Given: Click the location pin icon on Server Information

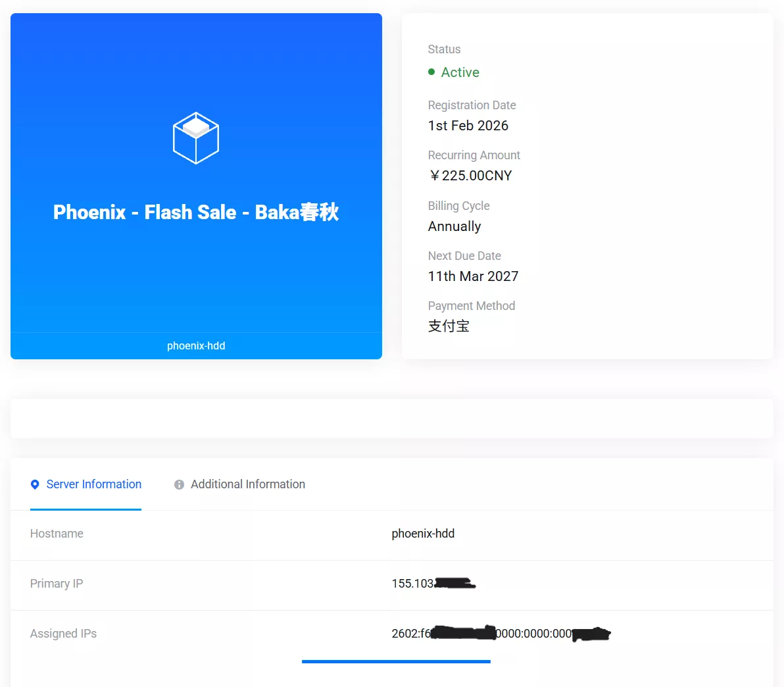Looking at the screenshot, I should [35, 485].
